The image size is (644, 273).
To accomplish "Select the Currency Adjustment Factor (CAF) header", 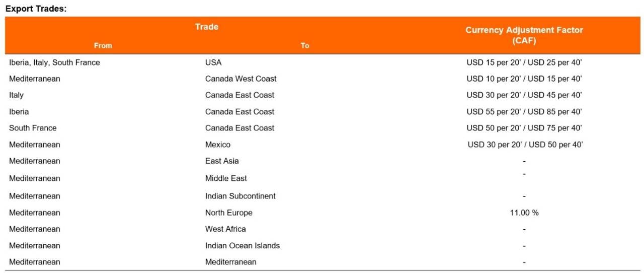I will pyautogui.click(x=524, y=35).
